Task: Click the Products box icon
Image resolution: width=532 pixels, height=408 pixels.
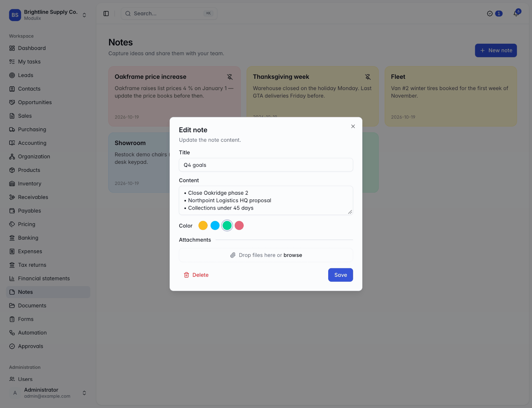Action: (12, 170)
